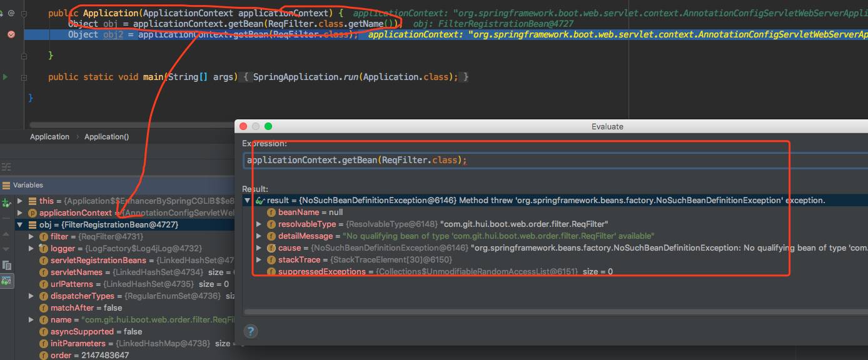868x360 pixels.
Task: Expand the stackTrace field in results
Action: click(x=260, y=259)
